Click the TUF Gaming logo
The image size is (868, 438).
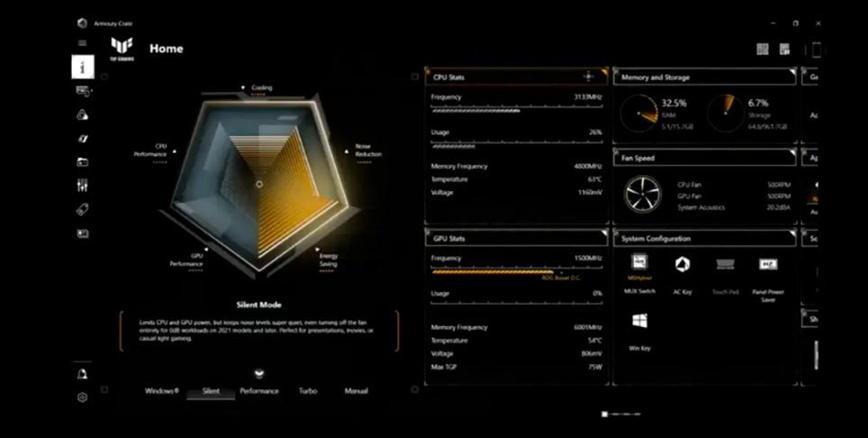click(x=122, y=49)
